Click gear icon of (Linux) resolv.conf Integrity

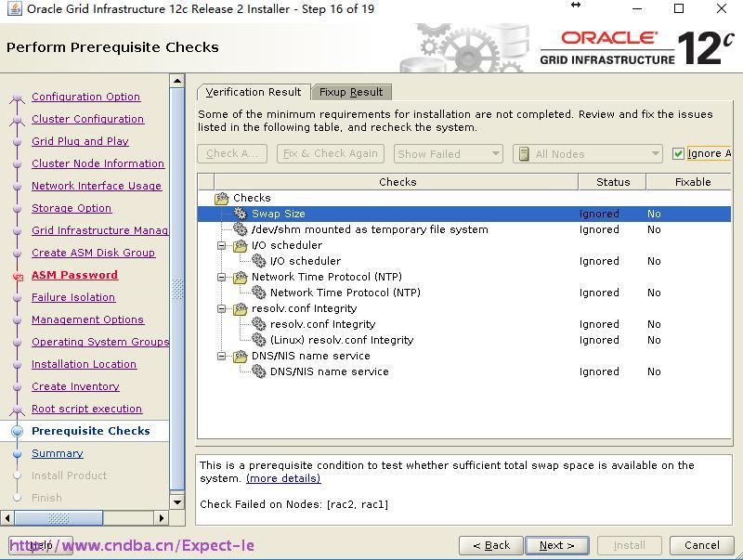point(259,340)
